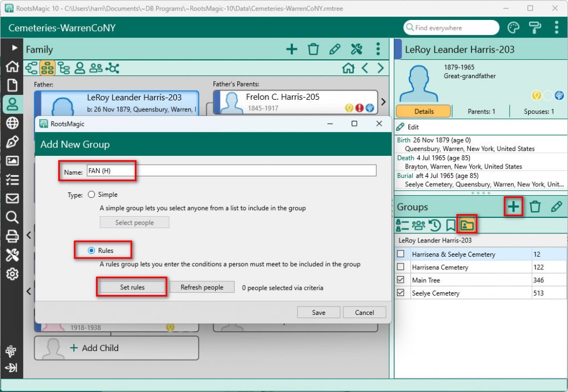Image resolution: width=568 pixels, height=392 pixels.
Task: Open the File page icon in sidebar
Action: pos(12,85)
